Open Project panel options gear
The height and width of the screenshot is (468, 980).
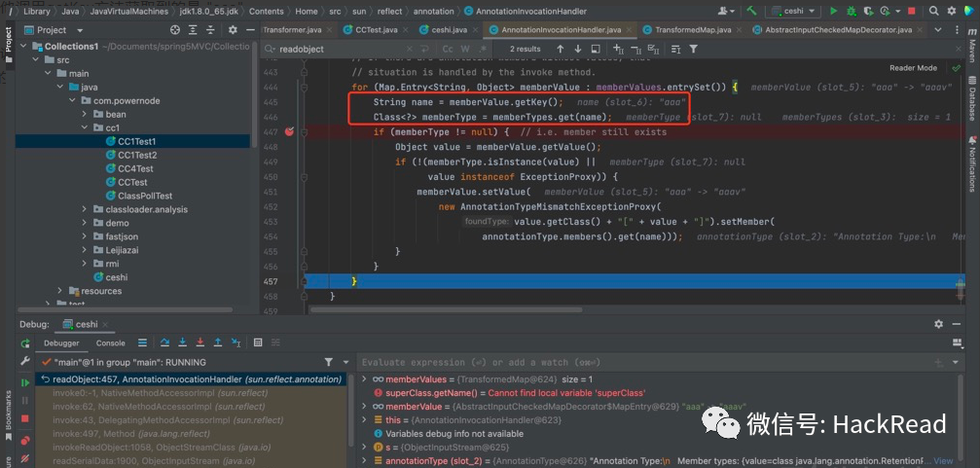[x=233, y=30]
